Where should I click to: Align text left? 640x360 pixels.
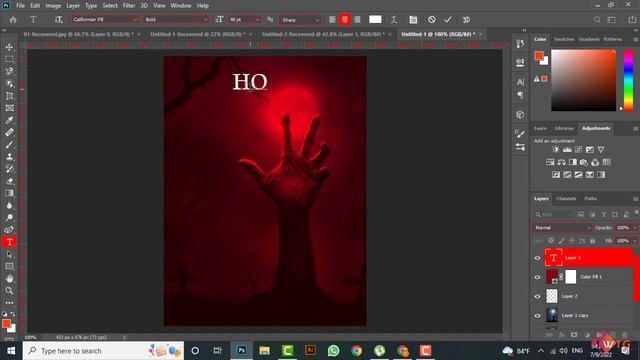pyautogui.click(x=333, y=20)
